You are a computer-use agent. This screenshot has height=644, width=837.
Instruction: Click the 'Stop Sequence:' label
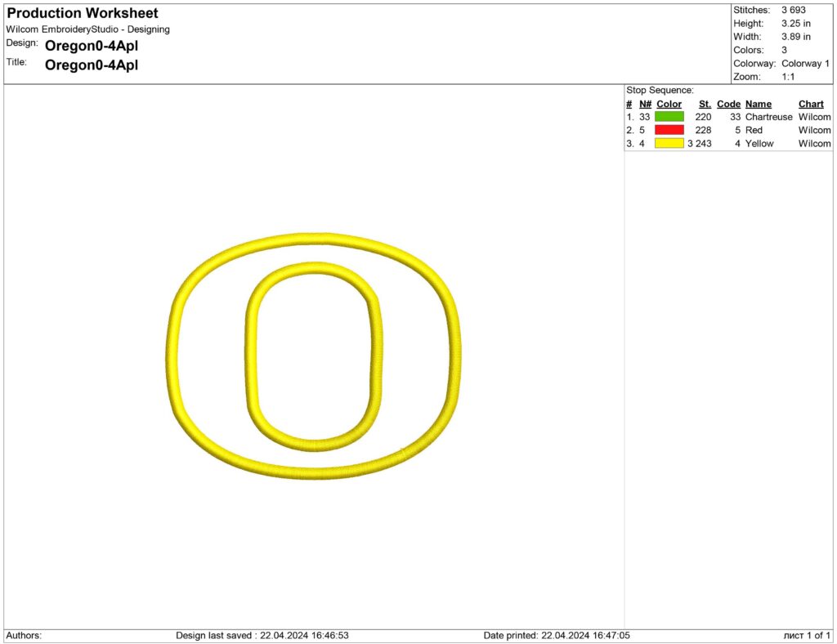click(x=660, y=90)
